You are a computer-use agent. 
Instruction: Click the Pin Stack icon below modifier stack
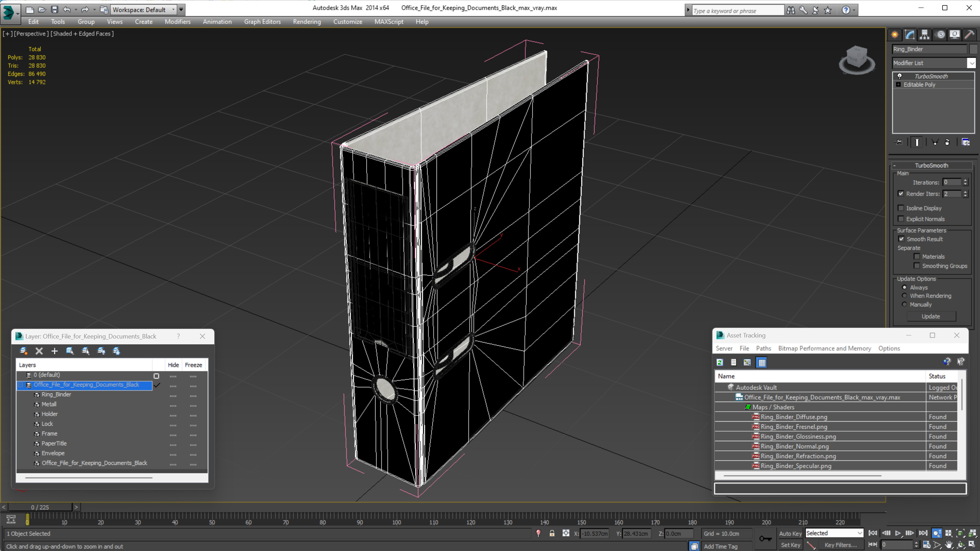click(x=899, y=142)
